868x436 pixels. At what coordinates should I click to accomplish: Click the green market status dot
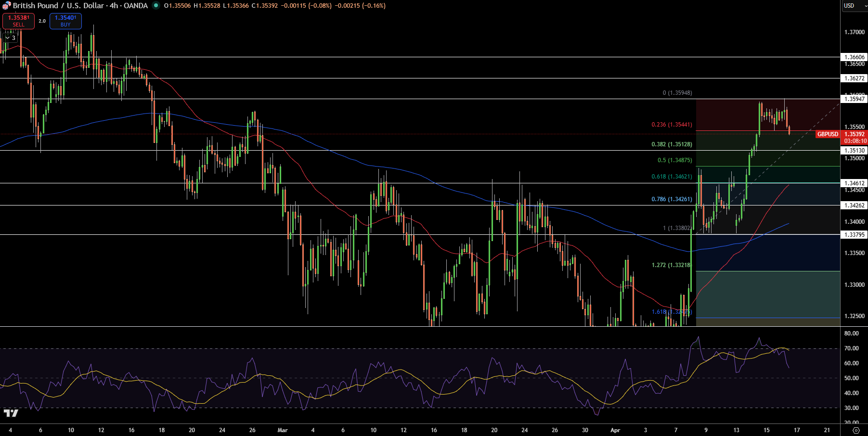pyautogui.click(x=155, y=5)
